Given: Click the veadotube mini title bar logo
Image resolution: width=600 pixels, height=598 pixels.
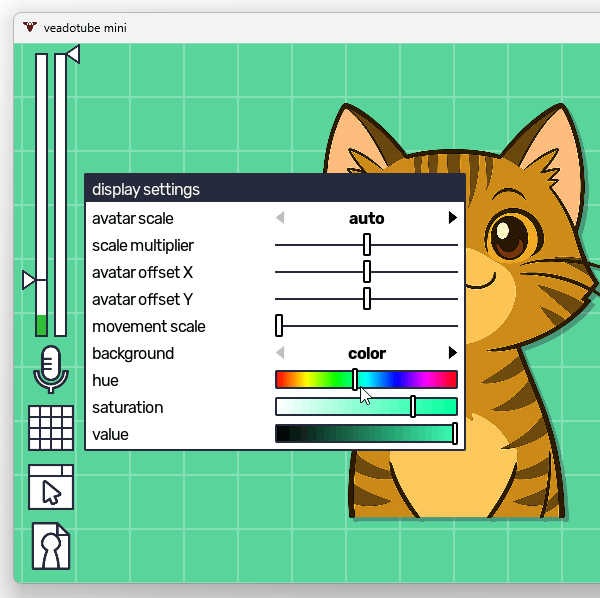Looking at the screenshot, I should [31, 27].
